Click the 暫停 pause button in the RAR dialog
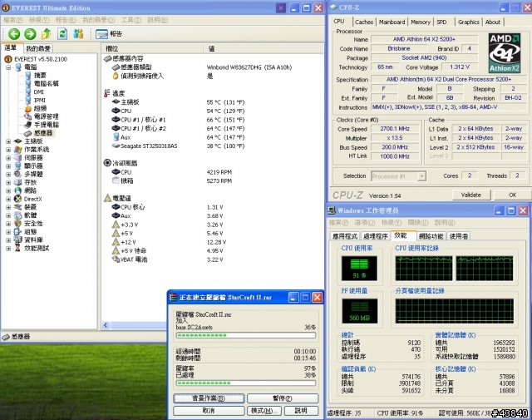The image size is (532, 420). (283, 398)
